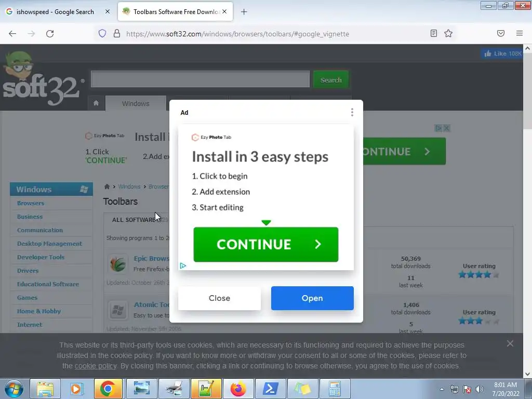532x399 pixels.
Task: Open the Drivers category link
Action: [x=28, y=271]
